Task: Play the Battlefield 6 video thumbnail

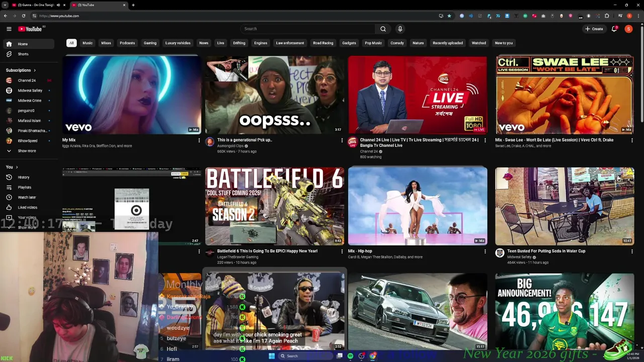Action: (x=275, y=206)
